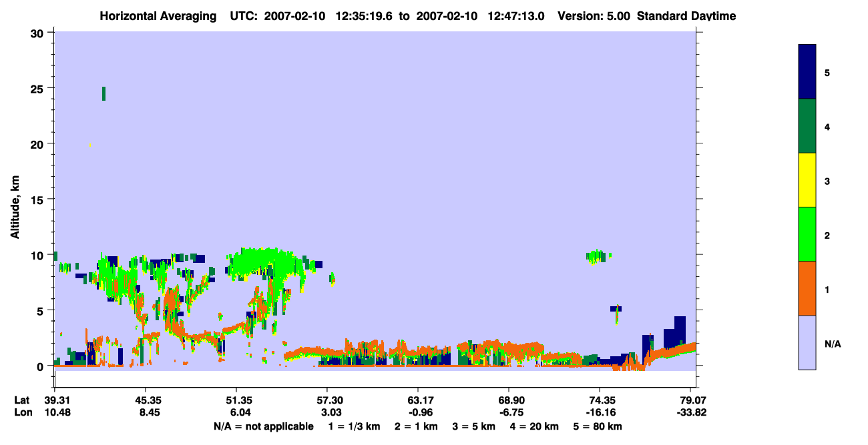Image resolution: width=868 pixels, height=445 pixels.
Task: Click the small green cloud near latitude 74.35
Action: [x=598, y=257]
